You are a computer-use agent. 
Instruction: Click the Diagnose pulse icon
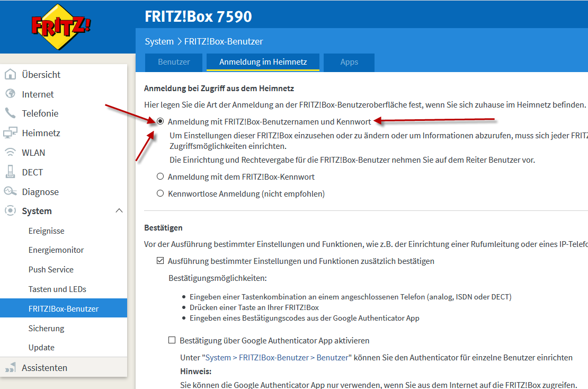(x=10, y=192)
